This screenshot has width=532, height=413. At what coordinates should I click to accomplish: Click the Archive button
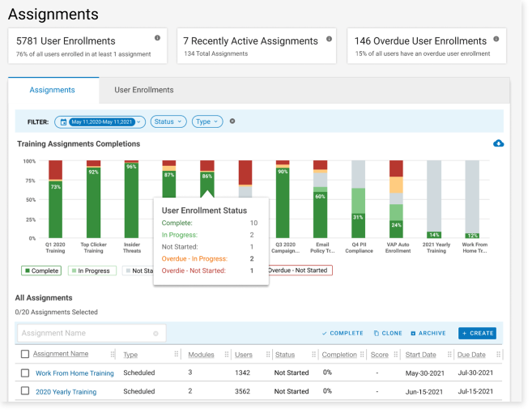coord(428,334)
